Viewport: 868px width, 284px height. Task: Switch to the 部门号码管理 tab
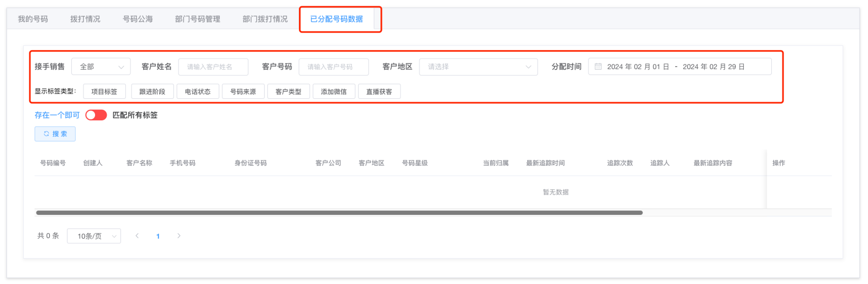pyautogui.click(x=198, y=19)
